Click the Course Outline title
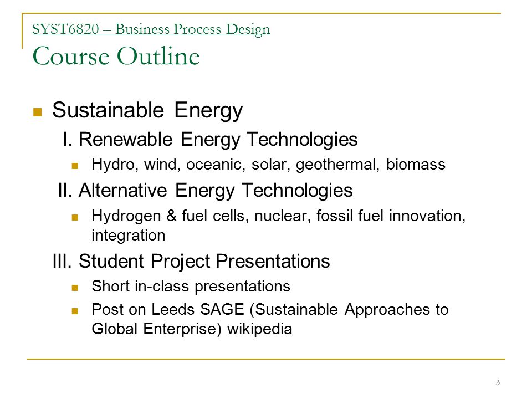Viewport: 532px width, 399px height. point(116,56)
